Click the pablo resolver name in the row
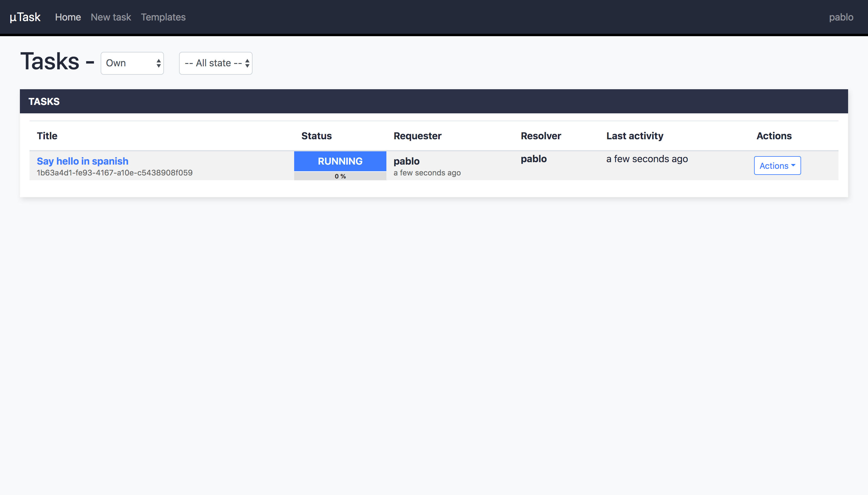 (533, 159)
